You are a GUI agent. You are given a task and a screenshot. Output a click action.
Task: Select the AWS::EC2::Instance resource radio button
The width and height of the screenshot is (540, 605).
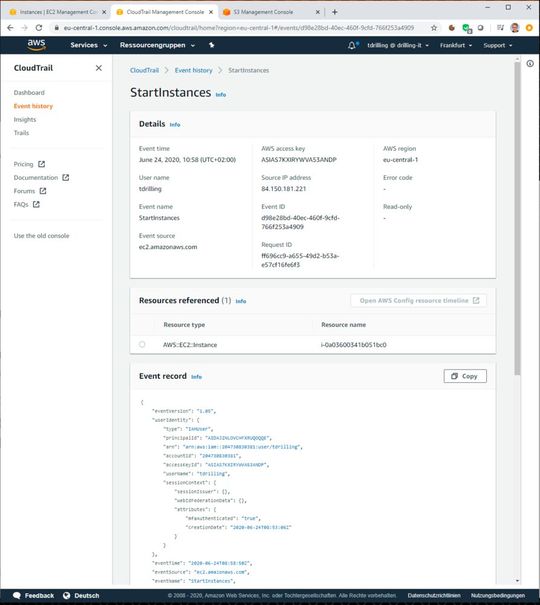point(142,344)
